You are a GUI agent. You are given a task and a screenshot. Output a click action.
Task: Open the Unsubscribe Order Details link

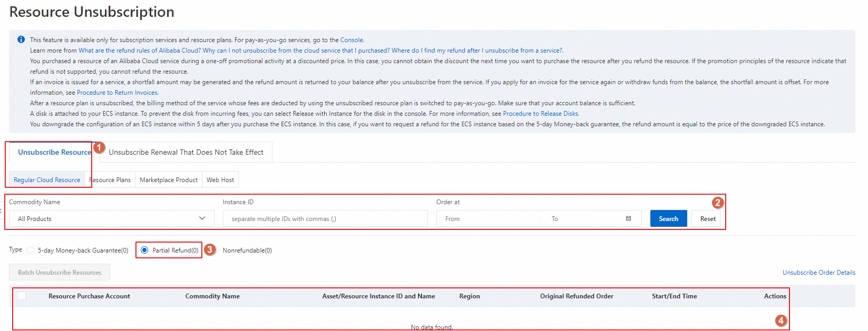(818, 272)
